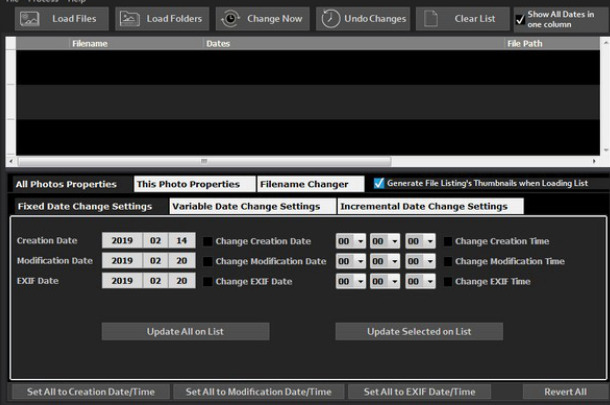Disable Generate File Listing's Thumbnails checkbox
Viewport: 610px width, 405px height.
click(x=378, y=184)
